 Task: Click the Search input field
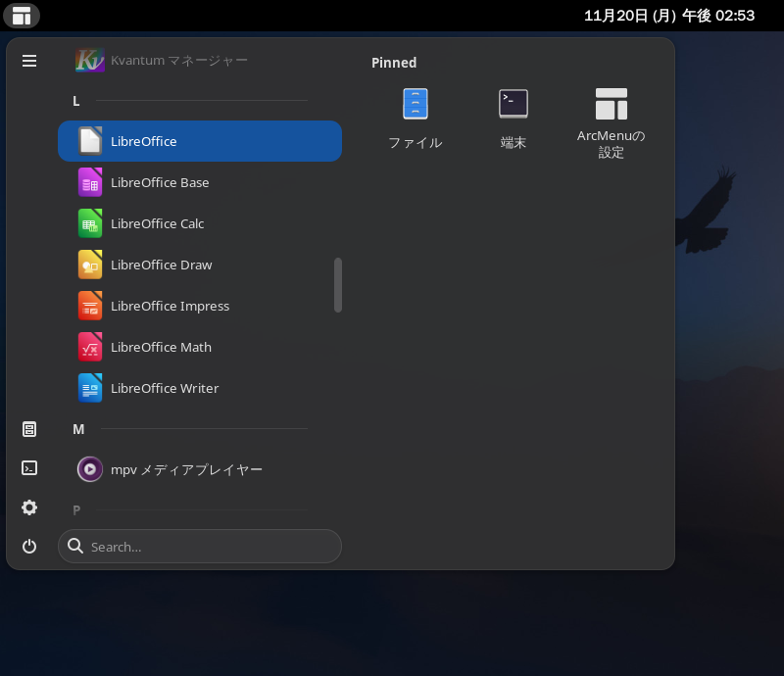(200, 546)
